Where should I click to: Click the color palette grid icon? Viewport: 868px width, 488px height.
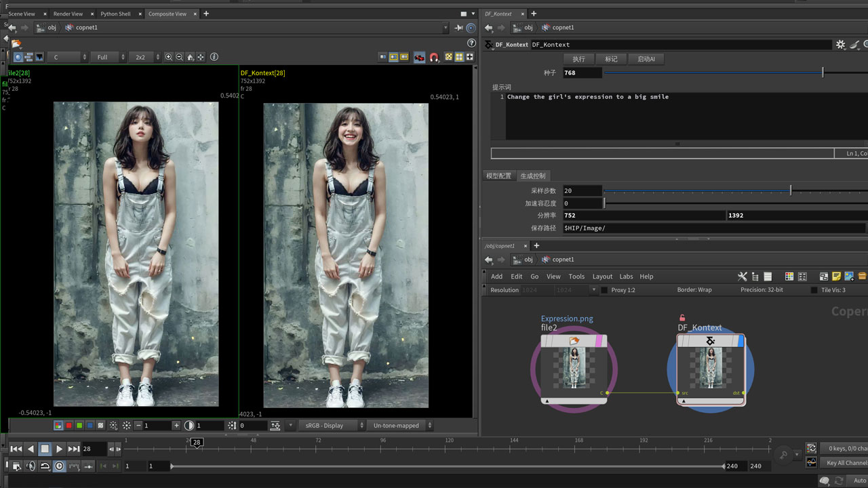point(789,277)
